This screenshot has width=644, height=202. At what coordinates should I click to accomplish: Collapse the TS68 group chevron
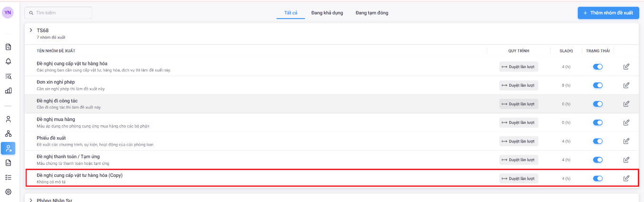(31, 30)
